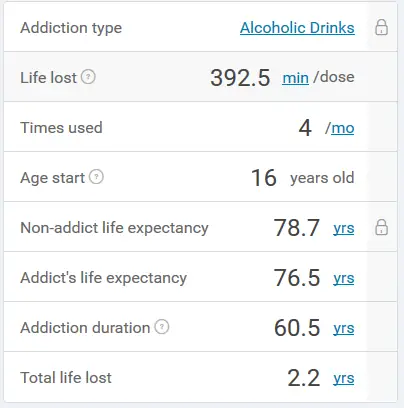The width and height of the screenshot is (404, 408).
Task: Toggle the lock on Non-addict life expectancy
Action: 381,228
